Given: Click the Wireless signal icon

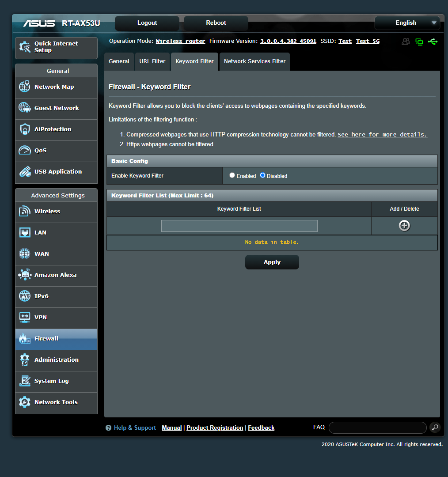Looking at the screenshot, I should click(25, 211).
